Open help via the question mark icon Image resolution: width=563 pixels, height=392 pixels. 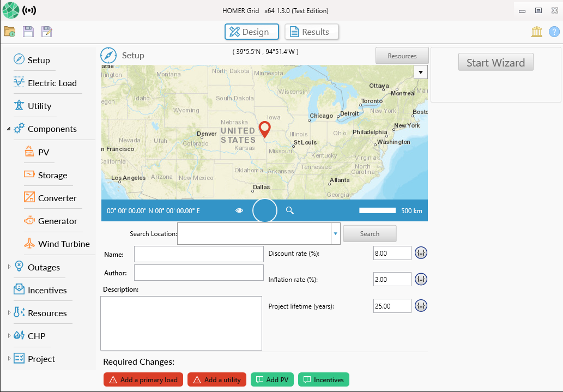click(x=554, y=32)
